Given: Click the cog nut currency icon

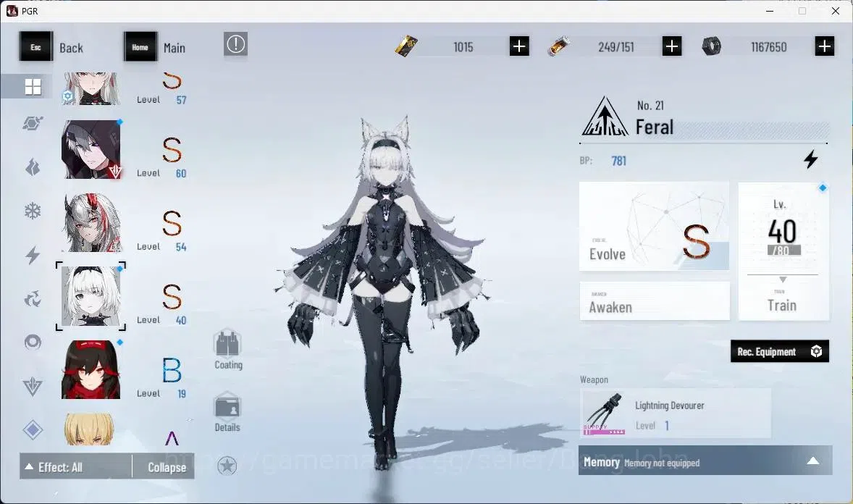Looking at the screenshot, I should 711,46.
